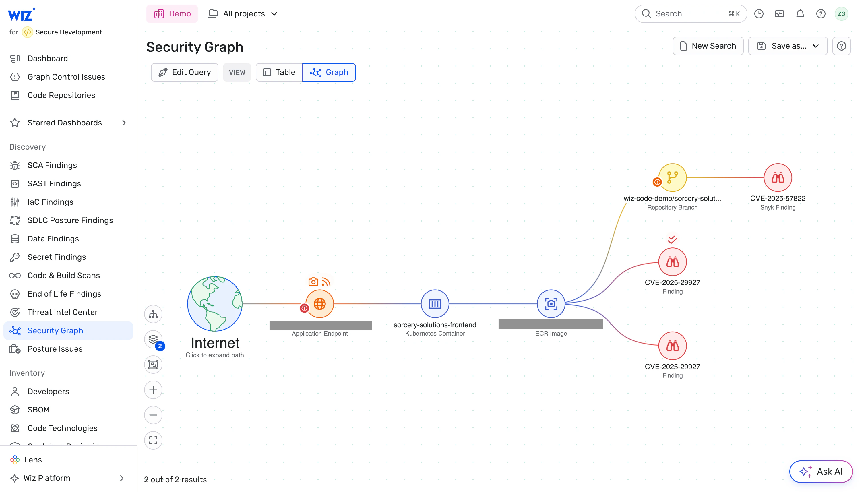Viewport: 868px width, 492px height.
Task: Open the All projects dropdown
Action: (x=243, y=14)
